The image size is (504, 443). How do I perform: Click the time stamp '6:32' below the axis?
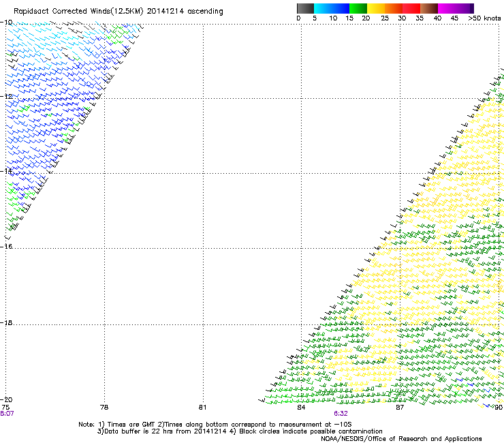click(x=341, y=414)
